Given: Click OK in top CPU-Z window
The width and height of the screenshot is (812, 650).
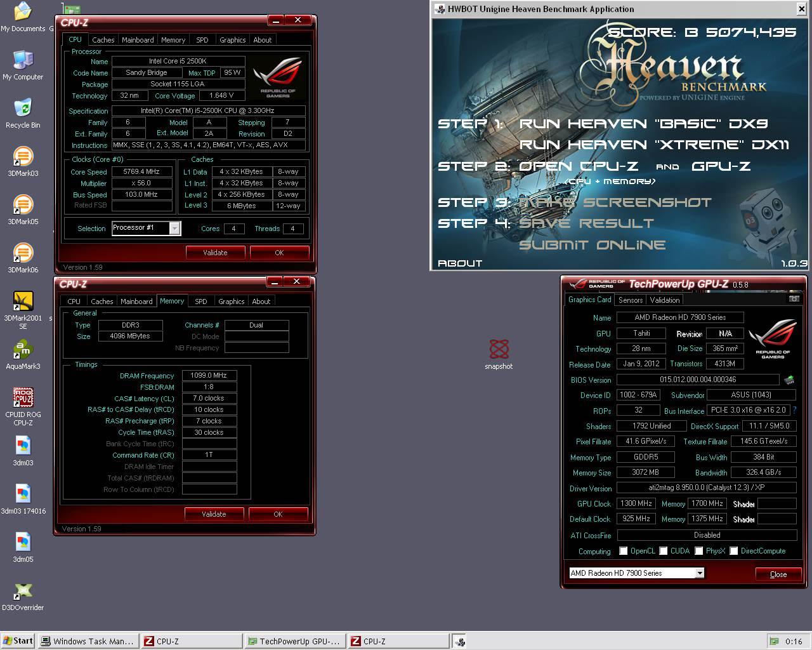Looking at the screenshot, I should click(279, 253).
